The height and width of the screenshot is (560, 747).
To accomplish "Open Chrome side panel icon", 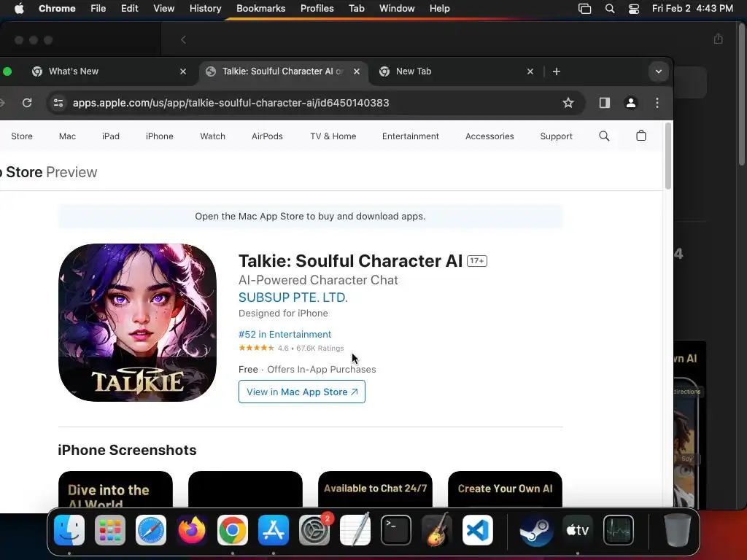I will click(605, 103).
